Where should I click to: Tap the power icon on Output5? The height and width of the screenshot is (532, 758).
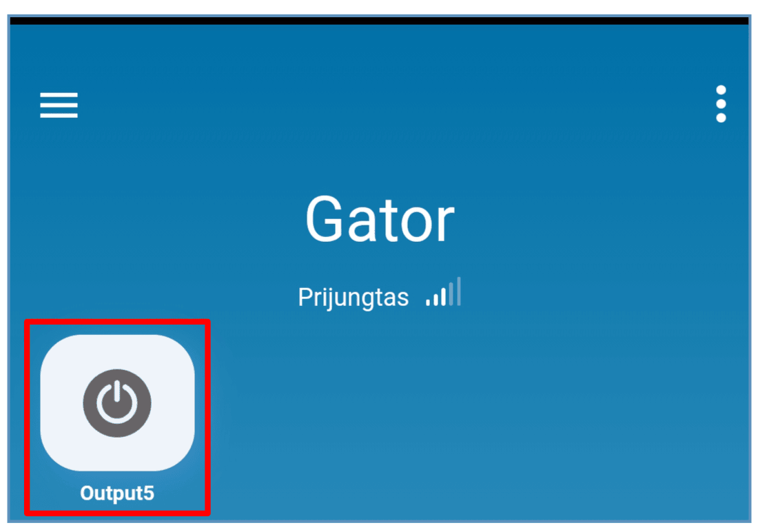tap(117, 403)
